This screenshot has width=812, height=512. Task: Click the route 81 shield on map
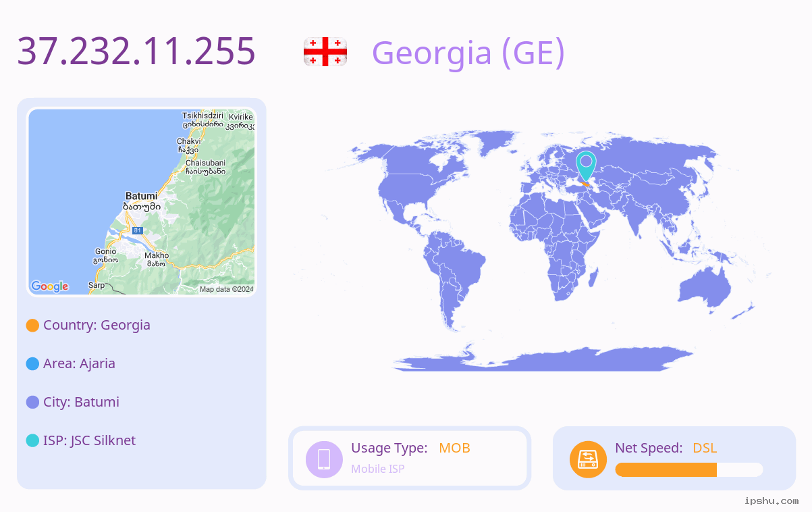point(138,231)
